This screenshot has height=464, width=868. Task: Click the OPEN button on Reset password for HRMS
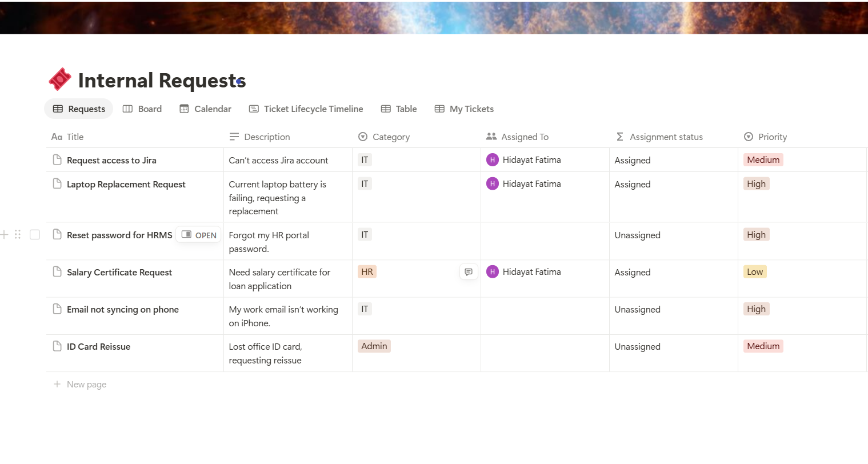[x=198, y=234]
